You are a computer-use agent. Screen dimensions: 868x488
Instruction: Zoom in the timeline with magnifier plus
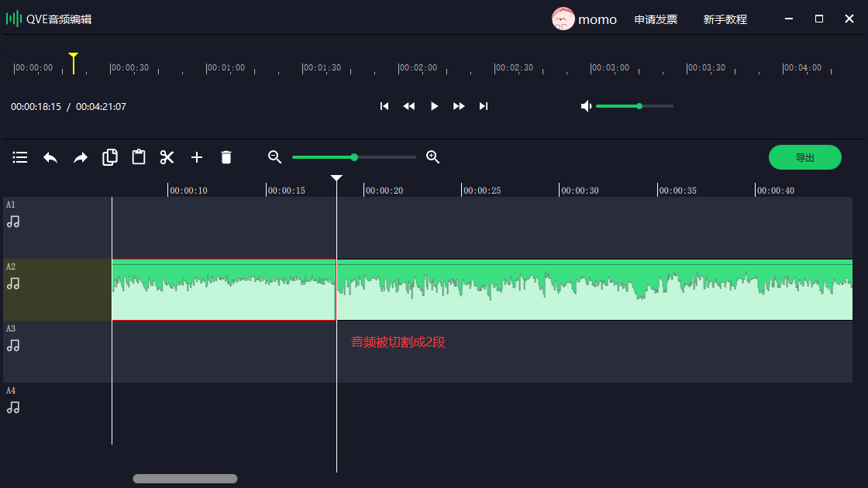[433, 157]
